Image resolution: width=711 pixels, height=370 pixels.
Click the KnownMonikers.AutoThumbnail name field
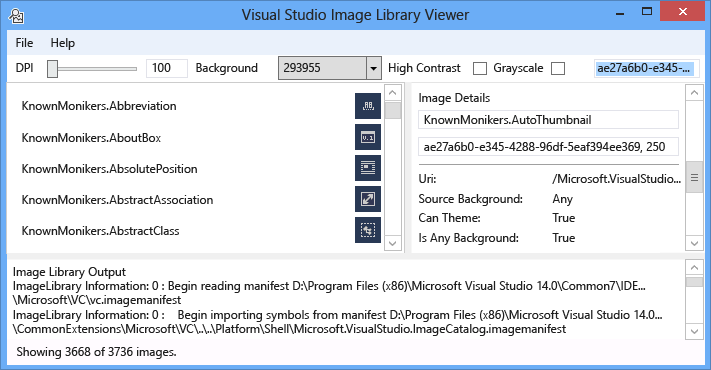(x=548, y=120)
